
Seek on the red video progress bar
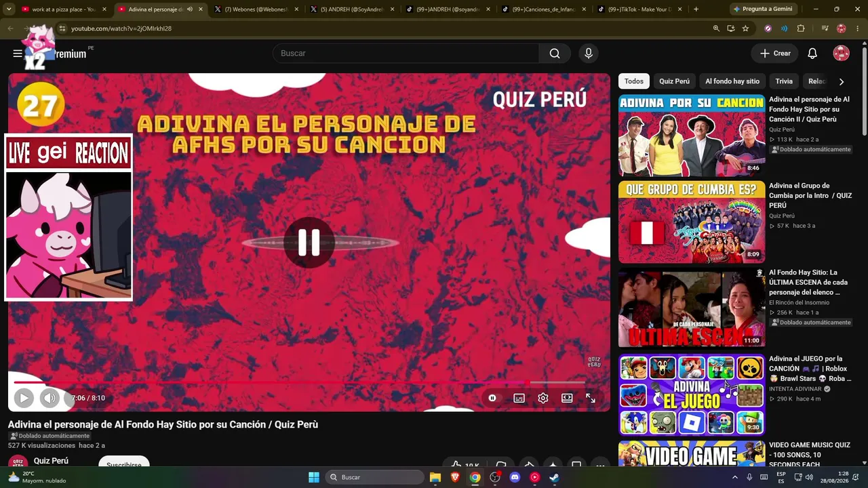tap(299, 382)
